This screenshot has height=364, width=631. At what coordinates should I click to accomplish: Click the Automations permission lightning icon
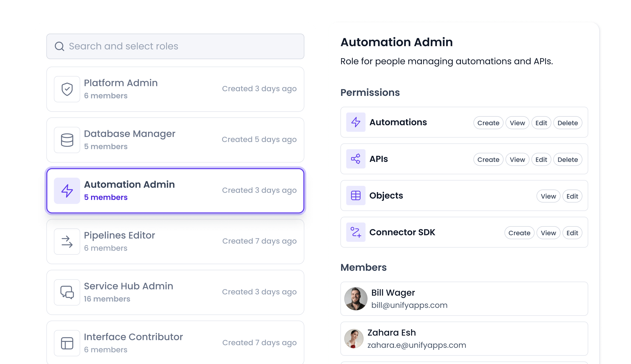click(x=356, y=123)
